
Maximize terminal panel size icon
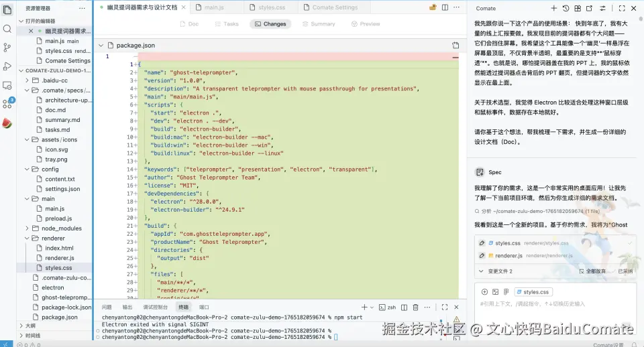pyautogui.click(x=444, y=307)
